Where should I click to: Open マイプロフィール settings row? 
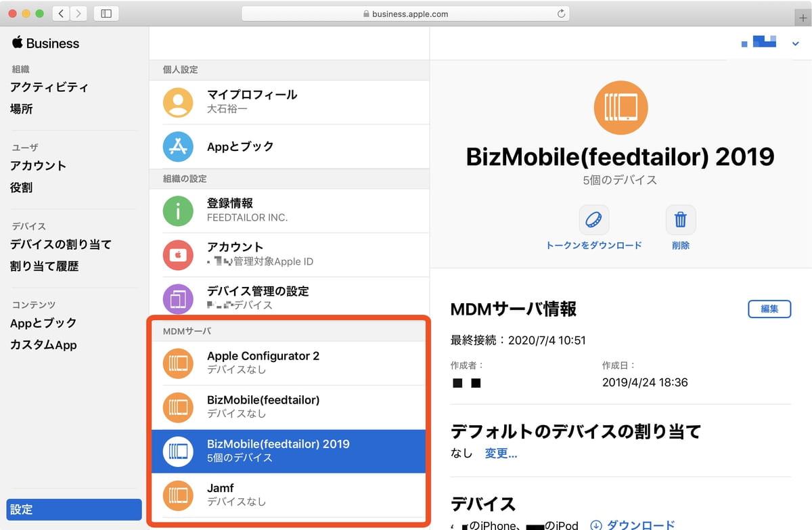[290, 102]
